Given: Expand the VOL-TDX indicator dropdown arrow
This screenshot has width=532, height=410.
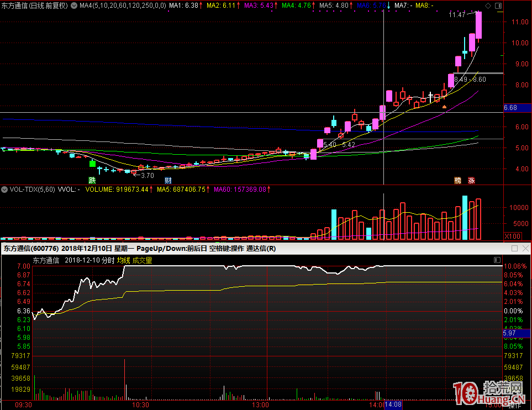Looking at the screenshot, I should [x=4, y=190].
